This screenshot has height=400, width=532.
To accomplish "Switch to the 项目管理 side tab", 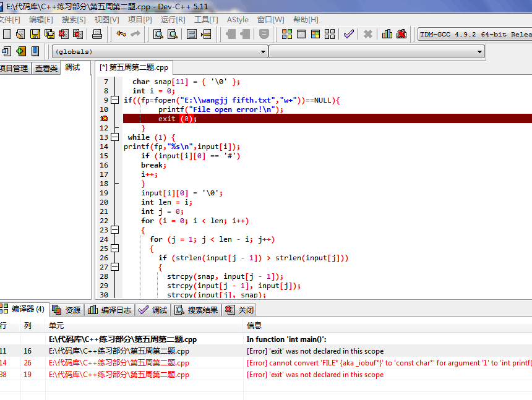I will pos(14,68).
